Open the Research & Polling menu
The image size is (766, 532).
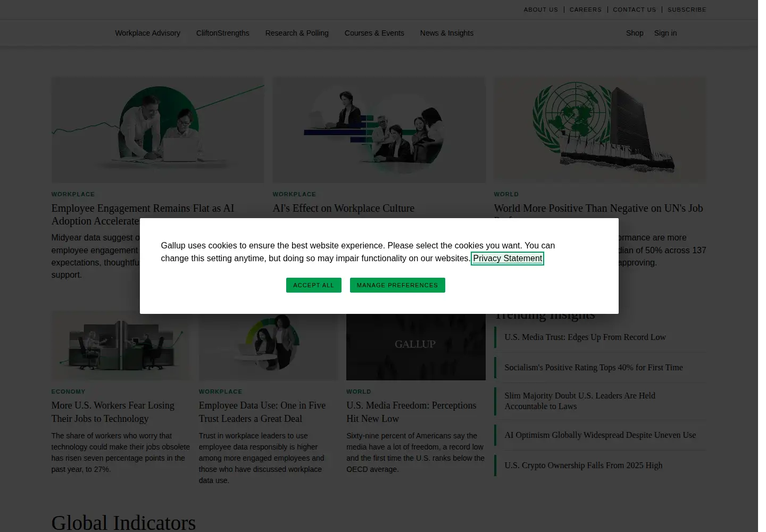(x=297, y=33)
